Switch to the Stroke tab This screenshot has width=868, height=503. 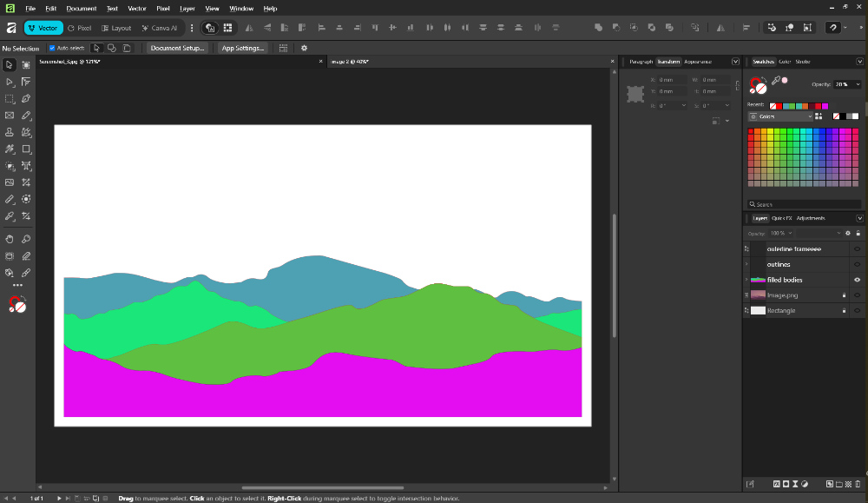point(803,62)
